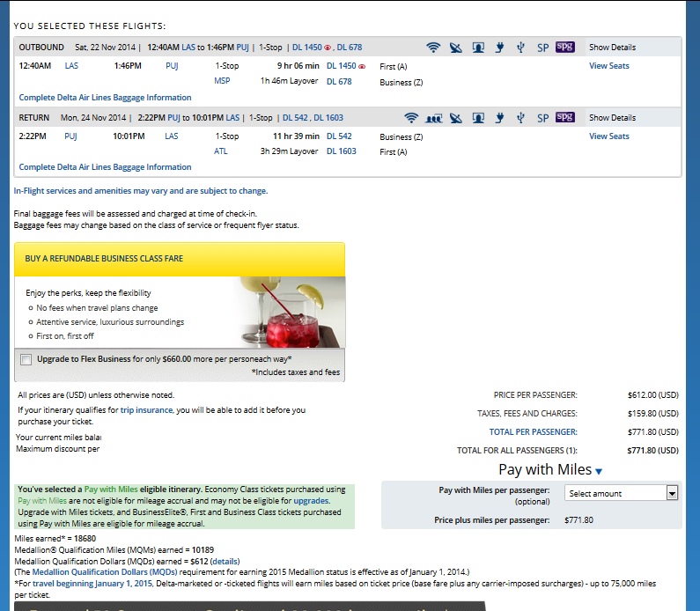This screenshot has height=611, width=700.
Task: Show Details for the outbound flight
Action: click(612, 48)
